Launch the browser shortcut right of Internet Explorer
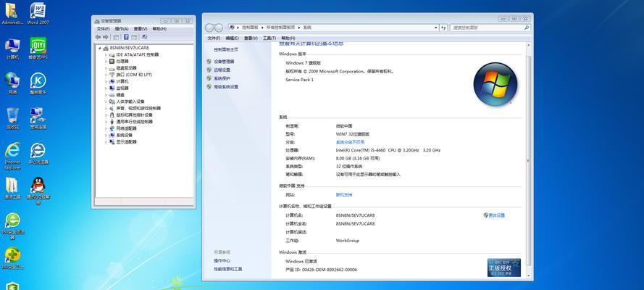Viewport: 644px width, 290px height. pos(38,153)
